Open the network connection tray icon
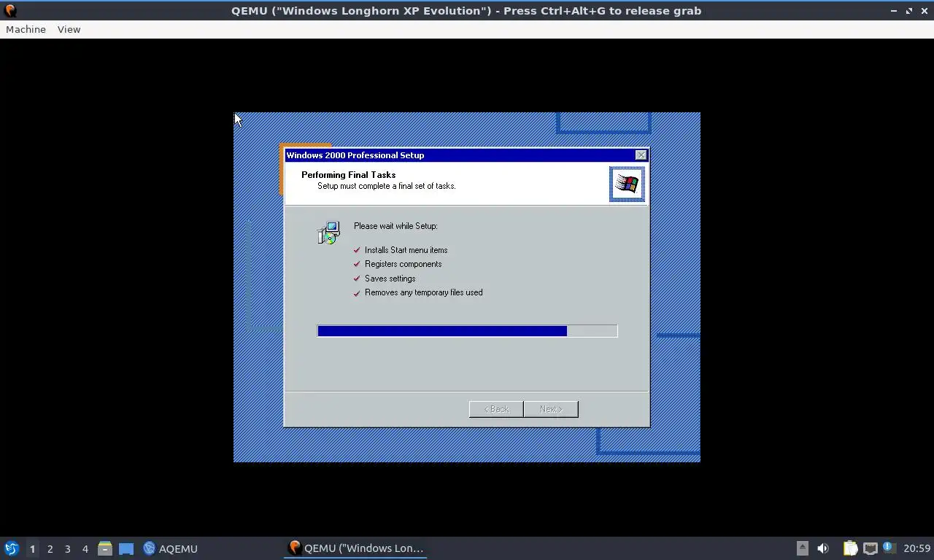The height and width of the screenshot is (560, 934). click(870, 548)
